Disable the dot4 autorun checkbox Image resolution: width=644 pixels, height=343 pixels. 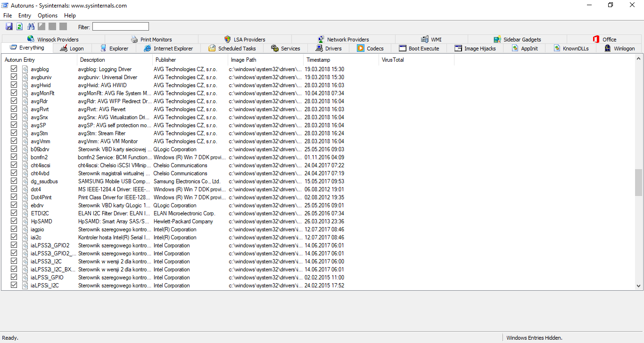point(14,189)
